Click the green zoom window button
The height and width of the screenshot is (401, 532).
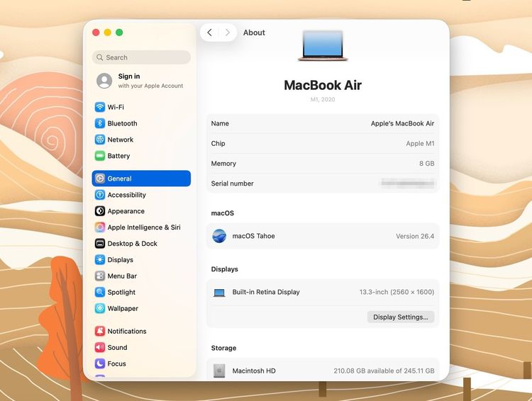119,32
